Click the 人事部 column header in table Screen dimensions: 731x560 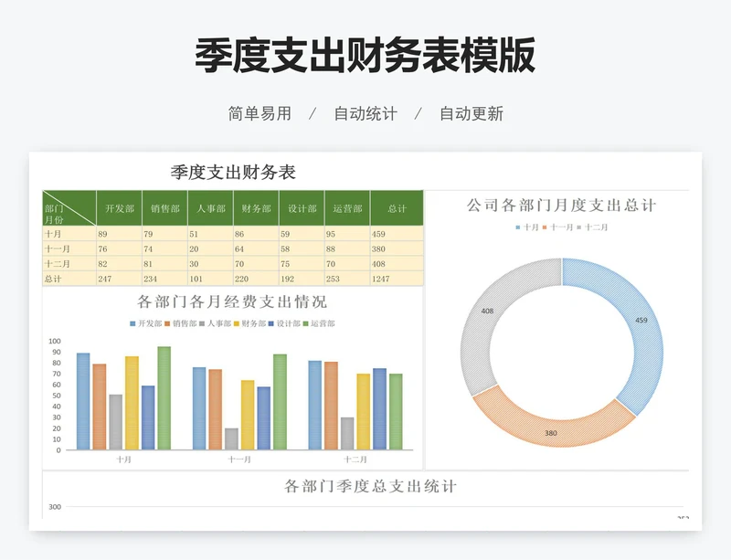(211, 208)
